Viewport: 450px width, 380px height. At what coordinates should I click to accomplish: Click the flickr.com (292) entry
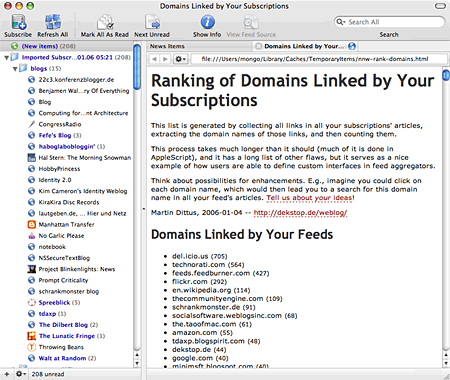point(199,282)
